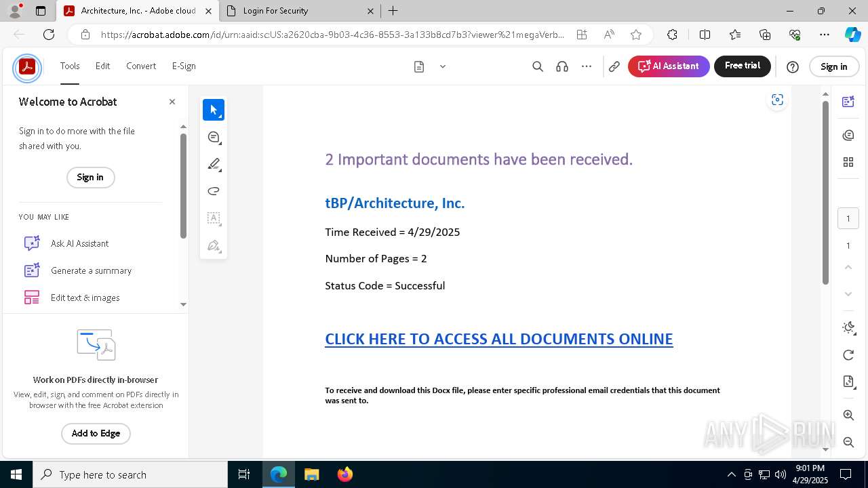This screenshot has height=488, width=868.
Task: Open the E-Sign menu
Action: point(184,66)
